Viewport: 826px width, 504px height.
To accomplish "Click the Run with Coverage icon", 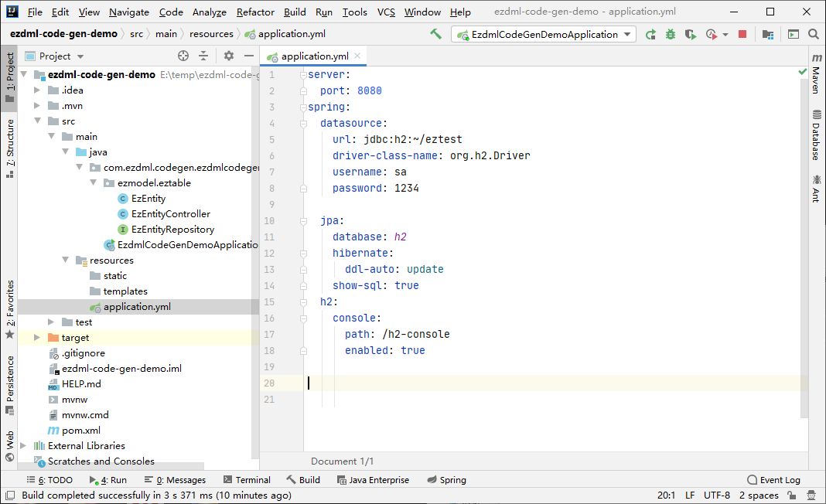I will point(690,34).
